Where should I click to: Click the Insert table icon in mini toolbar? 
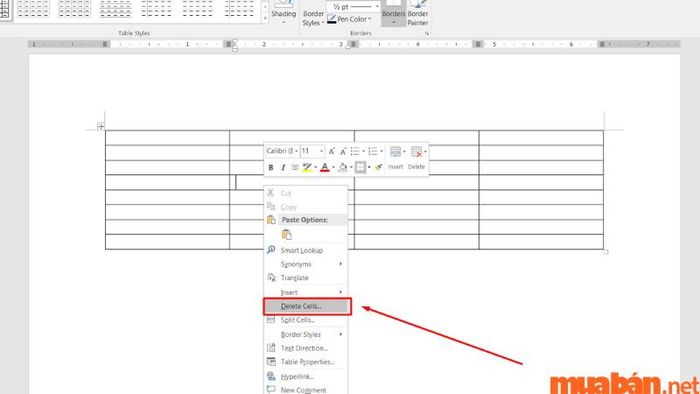pyautogui.click(x=395, y=151)
